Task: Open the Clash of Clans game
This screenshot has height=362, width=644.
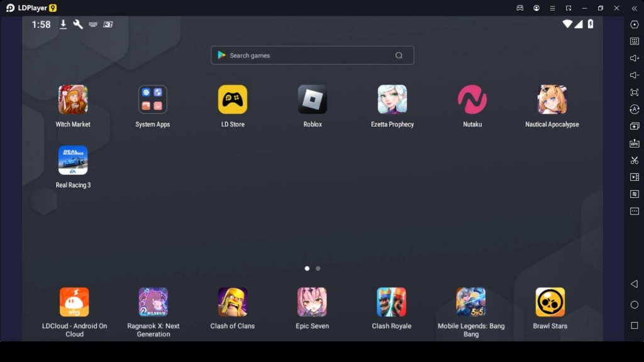Action: point(232,302)
